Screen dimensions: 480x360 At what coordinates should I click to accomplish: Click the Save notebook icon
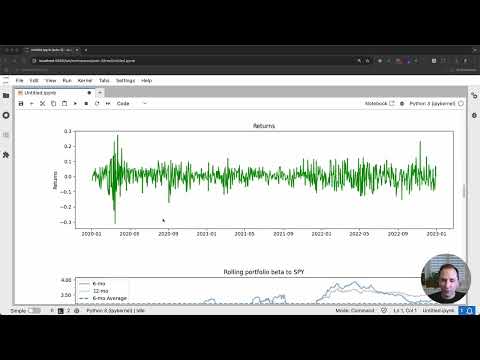pos(21,104)
